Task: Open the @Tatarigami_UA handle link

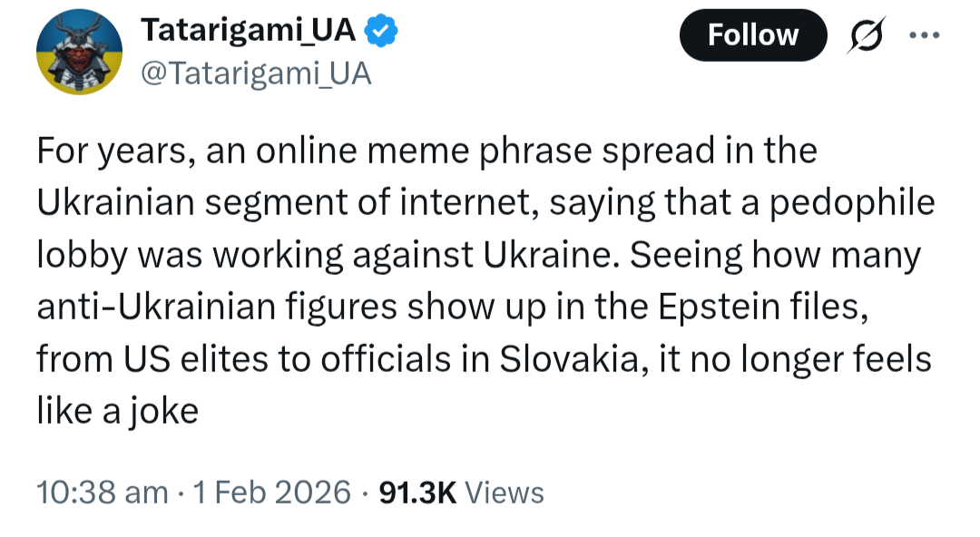Action: 256,73
